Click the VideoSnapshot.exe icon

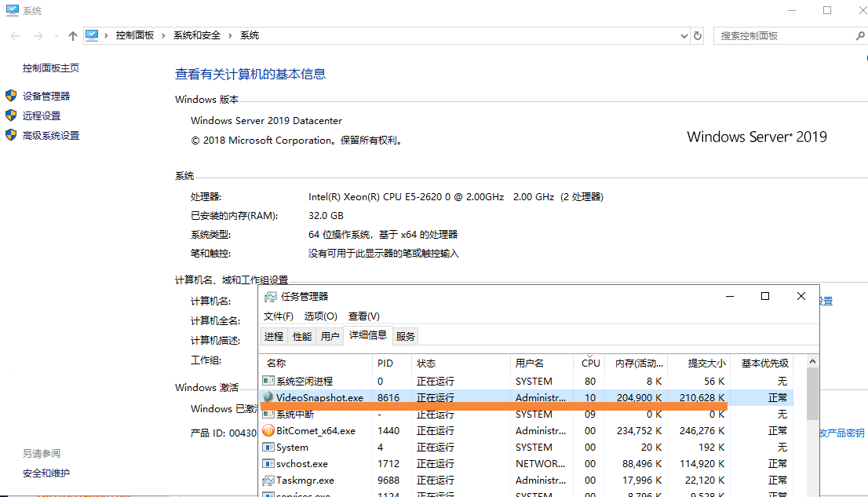coord(268,397)
